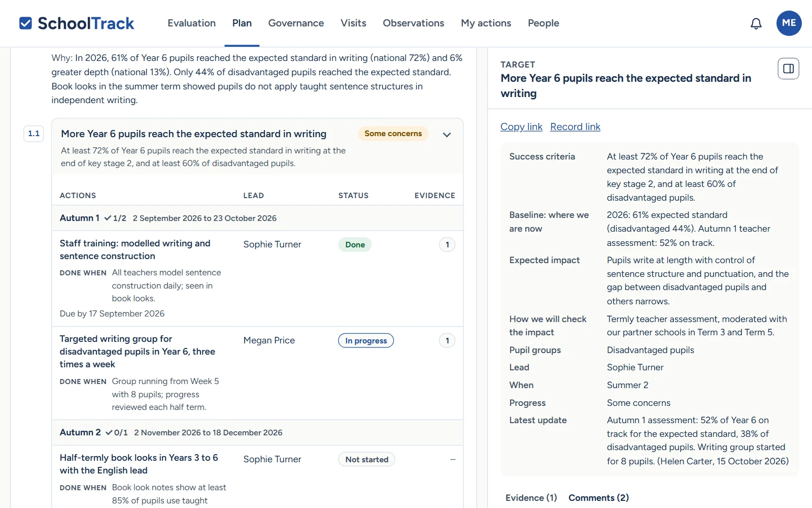Collapse target 1.1 with the chevron

coord(447,135)
